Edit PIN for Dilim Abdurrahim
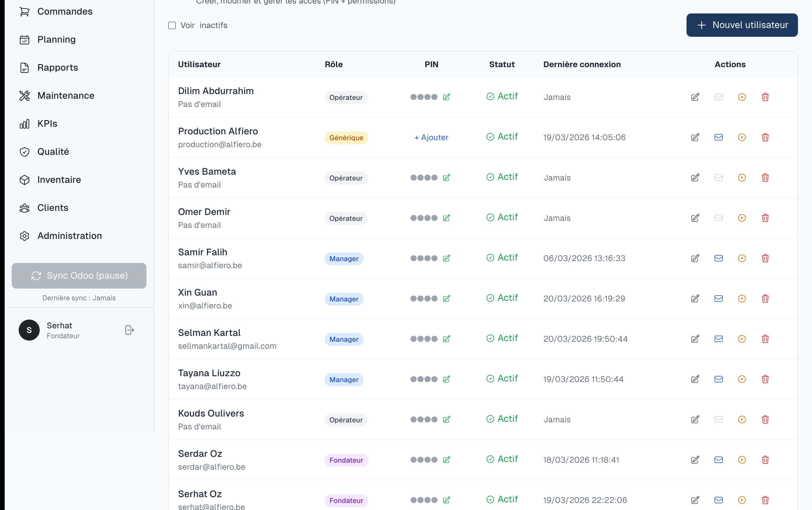The height and width of the screenshot is (510, 812). [x=446, y=97]
